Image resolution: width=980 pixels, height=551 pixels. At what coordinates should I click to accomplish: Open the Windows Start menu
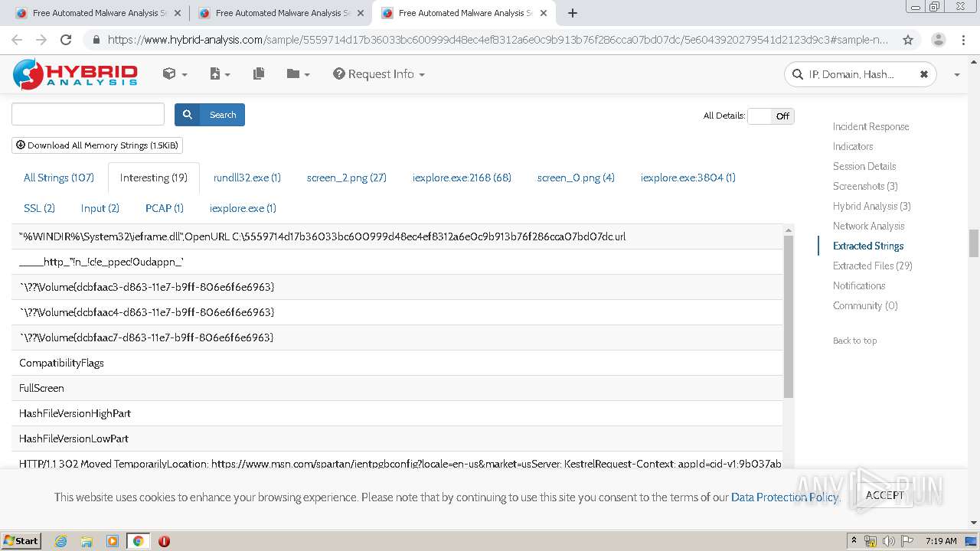coord(21,540)
